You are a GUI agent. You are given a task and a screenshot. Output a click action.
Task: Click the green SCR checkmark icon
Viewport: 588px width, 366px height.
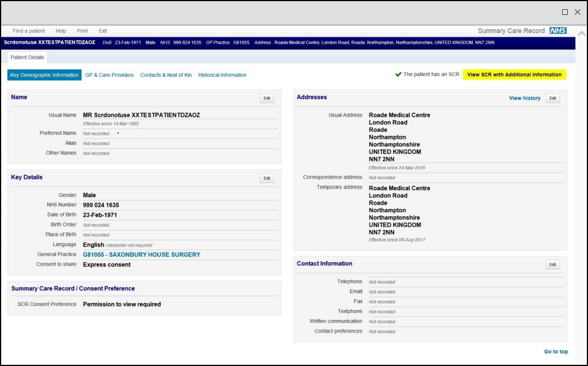[398, 74]
